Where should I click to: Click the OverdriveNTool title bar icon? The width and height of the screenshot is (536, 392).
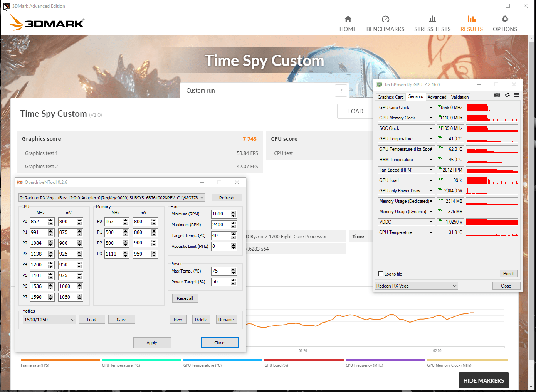click(x=20, y=182)
